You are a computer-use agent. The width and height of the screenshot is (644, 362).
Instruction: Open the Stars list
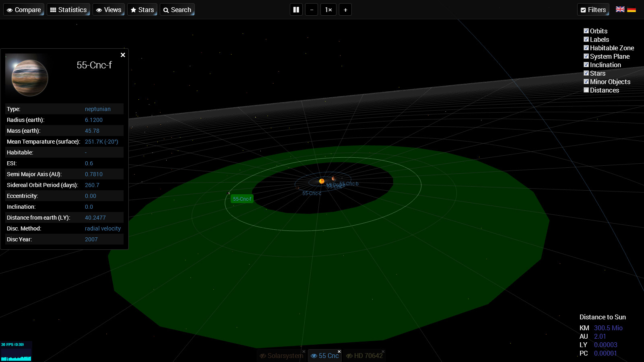[142, 10]
